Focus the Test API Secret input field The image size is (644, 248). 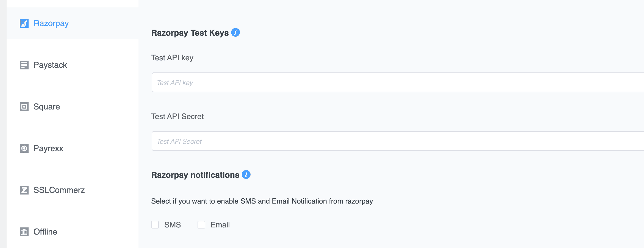398,141
